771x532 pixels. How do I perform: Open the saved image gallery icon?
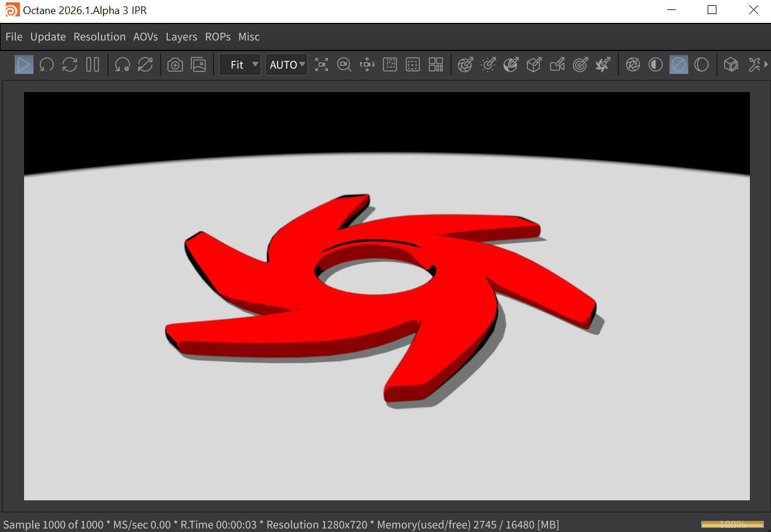[x=198, y=65]
